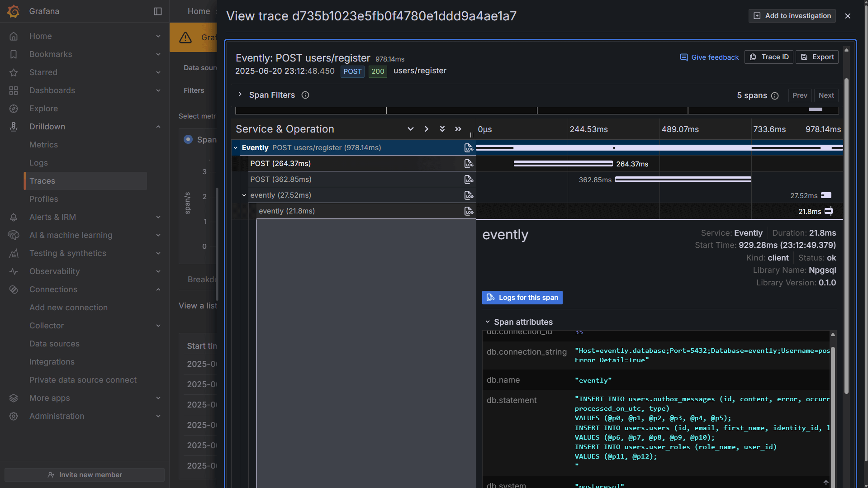Select the Span radio button
This screenshot has height=488, width=868.
point(188,139)
